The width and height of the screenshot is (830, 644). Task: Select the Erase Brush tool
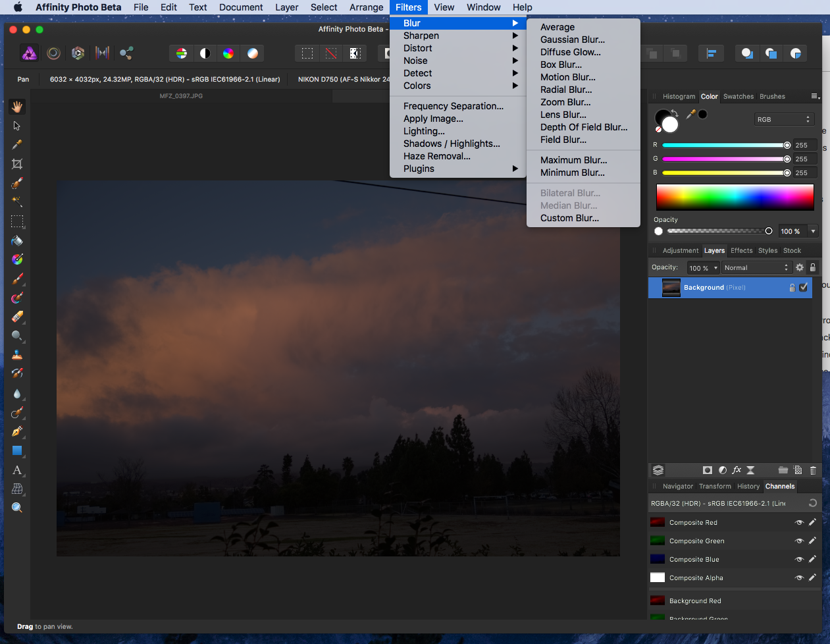(17, 317)
